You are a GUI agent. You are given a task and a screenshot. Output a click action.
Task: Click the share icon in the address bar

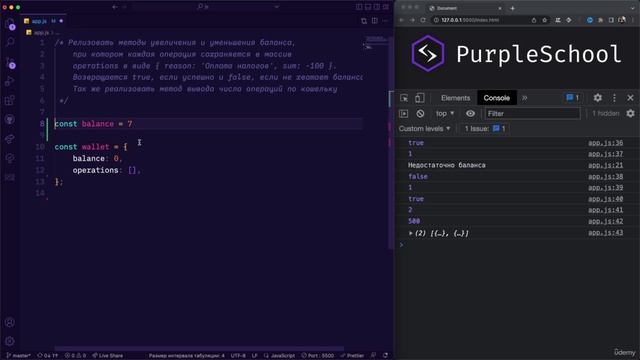pos(534,20)
